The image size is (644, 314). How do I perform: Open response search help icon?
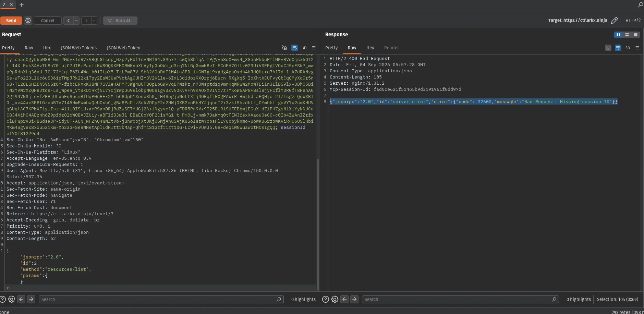[326, 299]
